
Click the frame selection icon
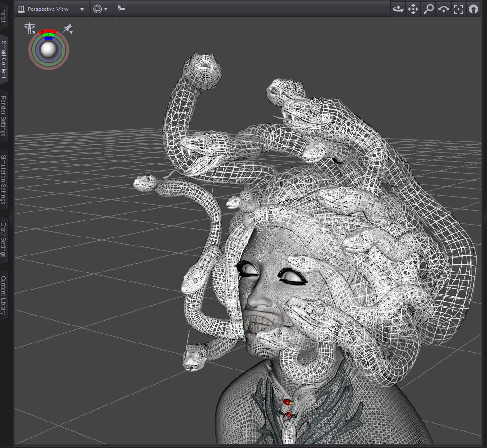459,9
